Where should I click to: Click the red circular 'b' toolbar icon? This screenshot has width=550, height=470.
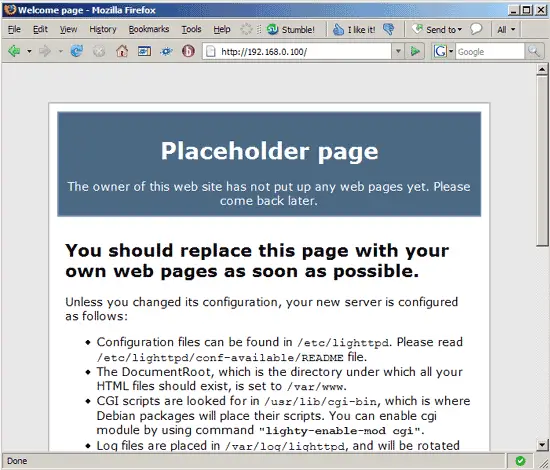point(188,51)
